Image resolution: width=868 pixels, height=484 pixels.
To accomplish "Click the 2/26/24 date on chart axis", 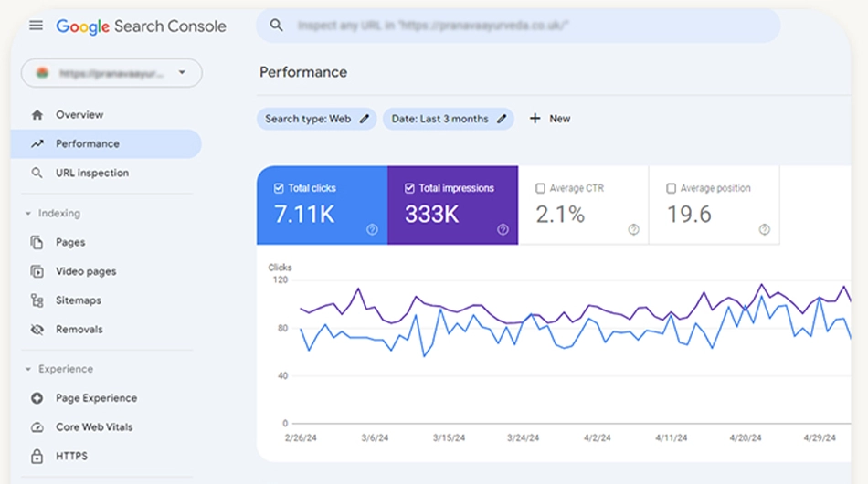I will tap(301, 438).
